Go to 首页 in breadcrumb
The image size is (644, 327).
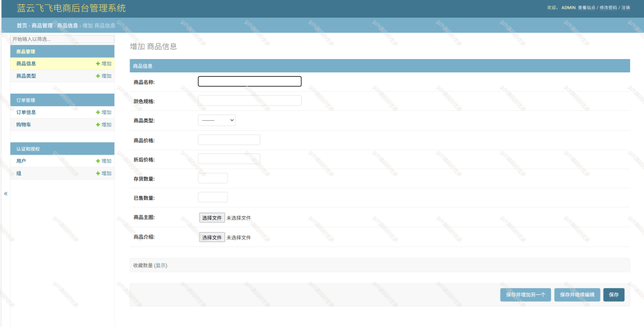[x=22, y=26]
